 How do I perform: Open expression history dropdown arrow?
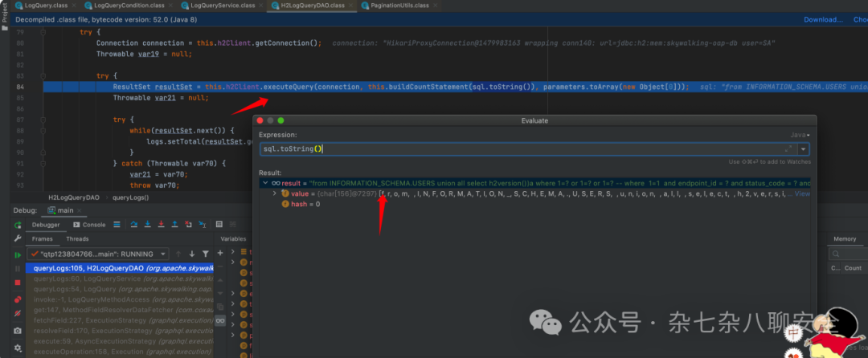[x=803, y=149]
